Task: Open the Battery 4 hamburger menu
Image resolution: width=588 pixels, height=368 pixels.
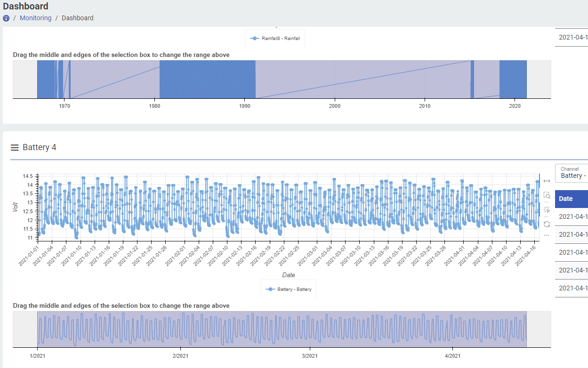Action: (x=15, y=148)
